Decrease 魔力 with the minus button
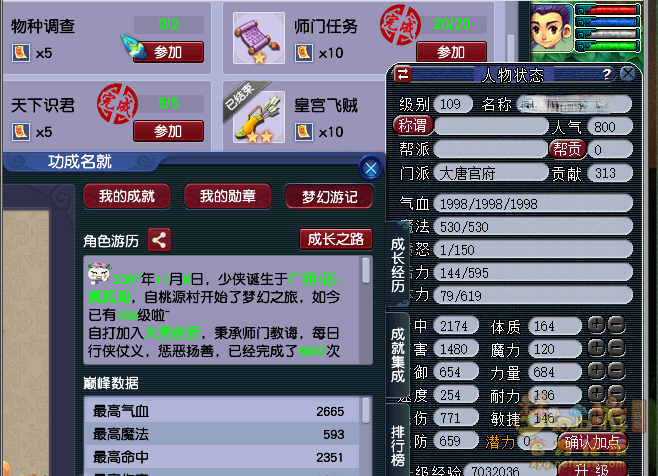Screen dimensions: 658x476 (x=616, y=348)
